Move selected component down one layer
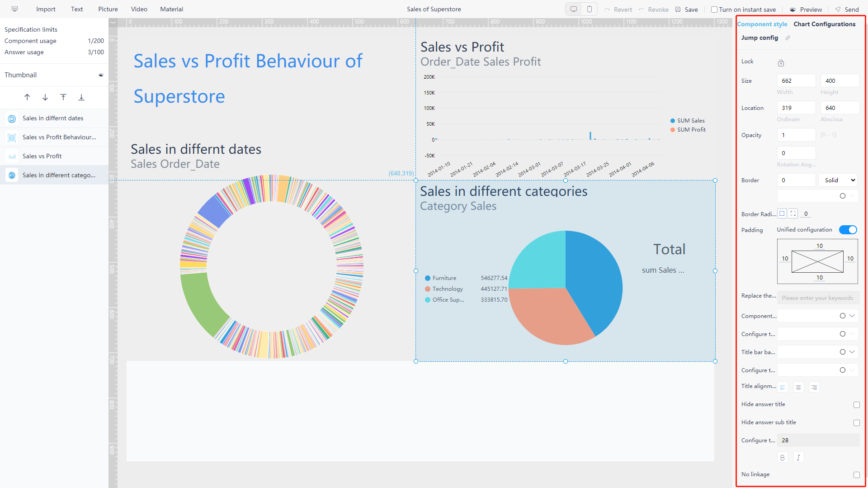 45,97
